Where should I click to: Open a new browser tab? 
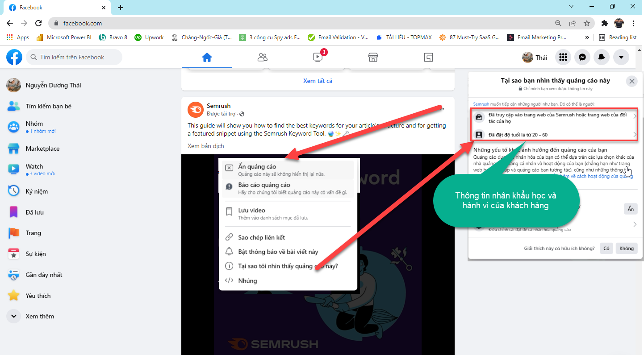click(121, 8)
